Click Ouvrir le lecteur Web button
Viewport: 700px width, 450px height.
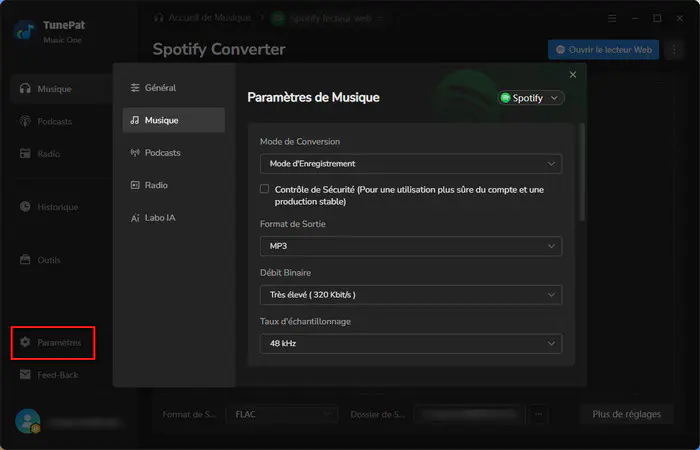click(604, 50)
